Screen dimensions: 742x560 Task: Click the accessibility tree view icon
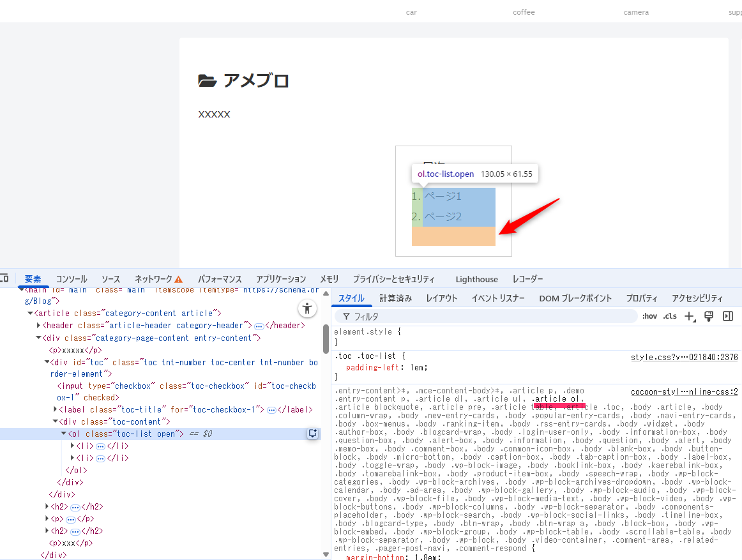307,309
